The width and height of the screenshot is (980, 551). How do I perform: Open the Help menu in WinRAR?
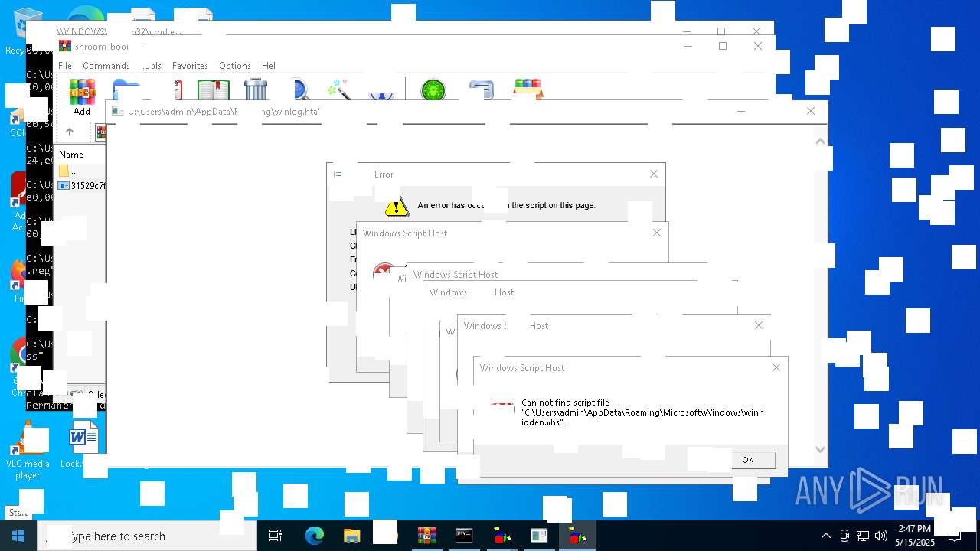(269, 66)
